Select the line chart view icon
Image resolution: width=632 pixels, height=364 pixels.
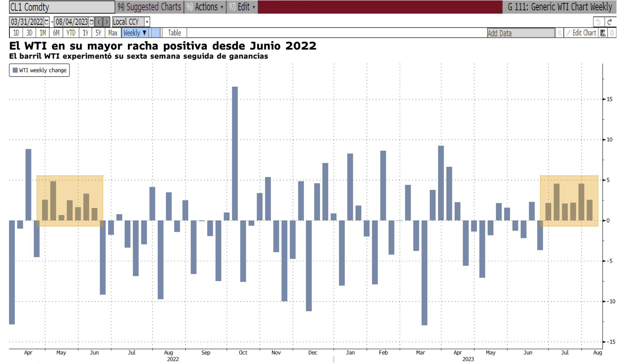pyautogui.click(x=156, y=33)
